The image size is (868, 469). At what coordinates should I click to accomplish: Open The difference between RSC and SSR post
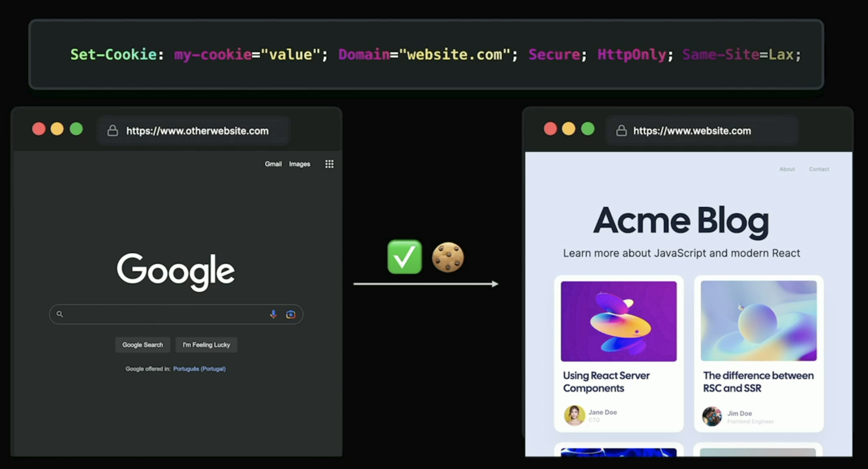click(x=758, y=382)
